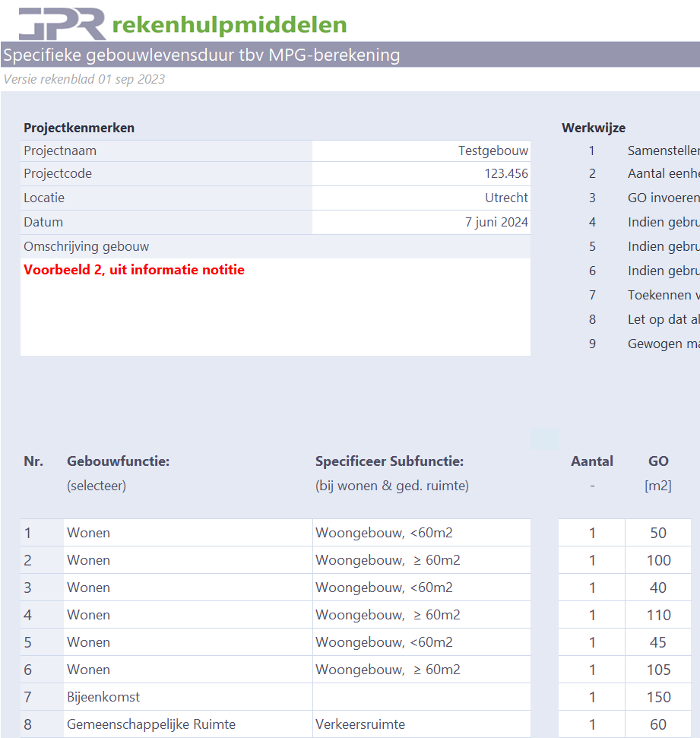
Task: Click Werkwijze step 8 'Let op dat' text
Action: [x=664, y=319]
